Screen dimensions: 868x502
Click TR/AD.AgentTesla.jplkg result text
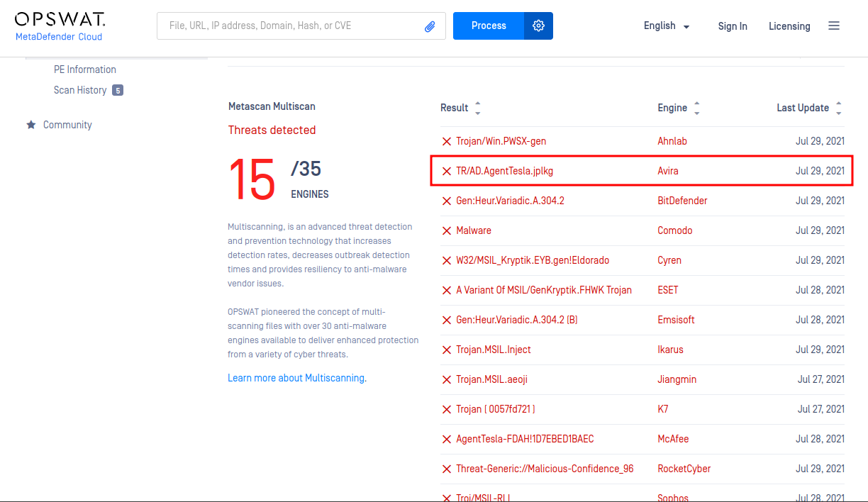click(504, 171)
